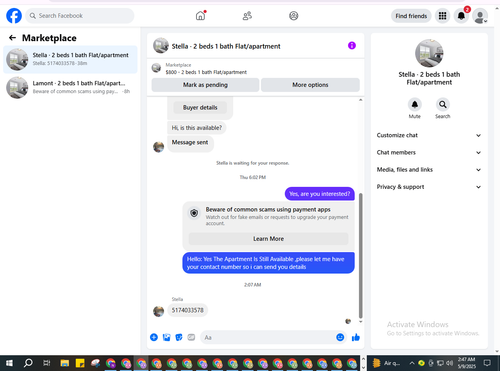
Task: Click the 'Message sent' bubble
Action: coord(190,143)
